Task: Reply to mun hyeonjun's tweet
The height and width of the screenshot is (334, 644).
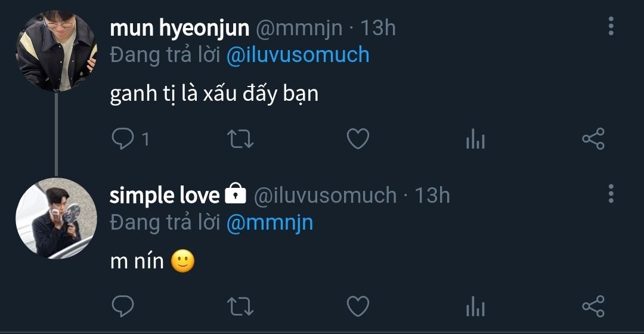Action: coord(123,139)
